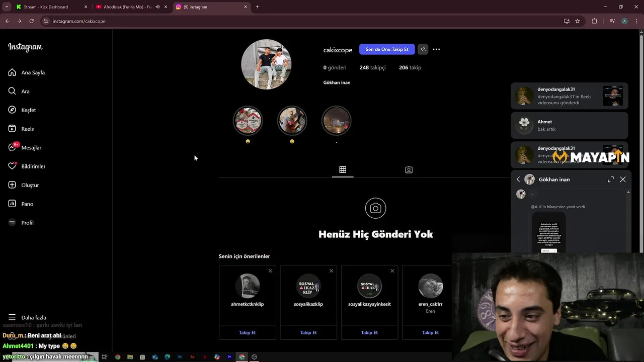Open the Ara search panel

tap(19, 91)
